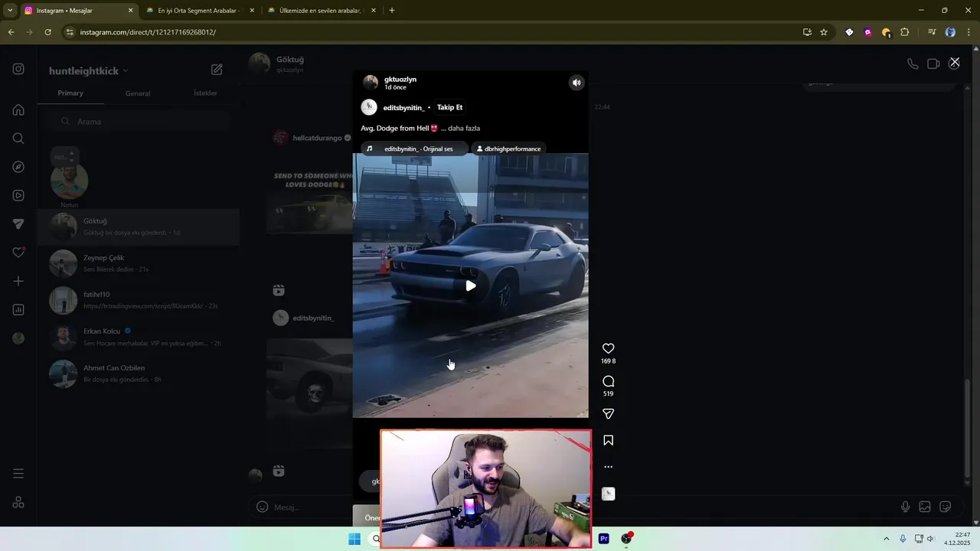Open Adobe Premiere Pro from taskbar
Viewport: 980px width, 551px height.
pyautogui.click(x=604, y=539)
